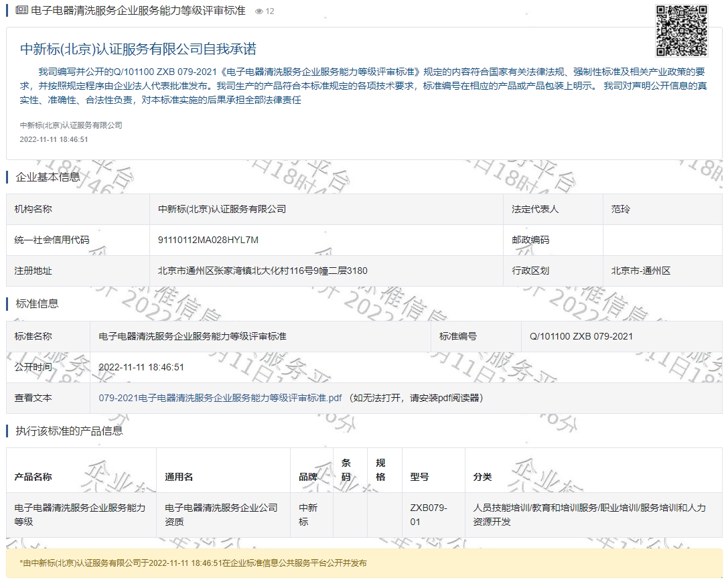Click the blue self-declaration heading 自我承诺
The image size is (728, 582).
(x=138, y=49)
